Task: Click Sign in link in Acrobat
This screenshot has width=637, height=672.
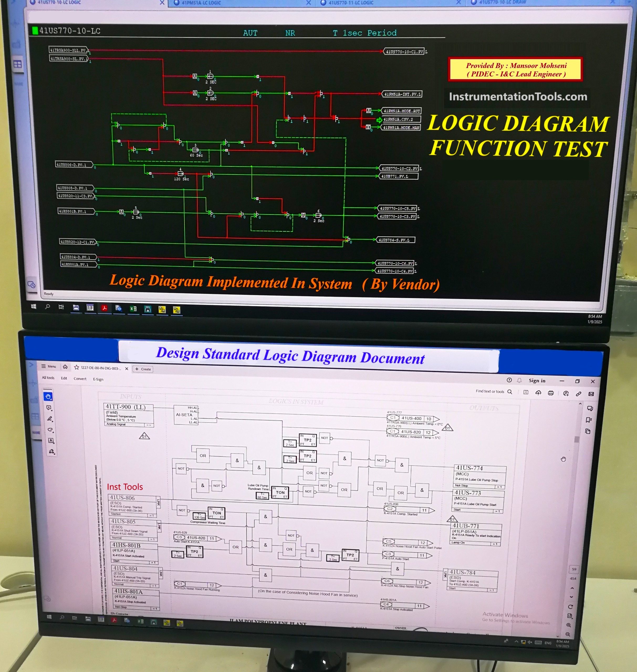Action: (537, 381)
